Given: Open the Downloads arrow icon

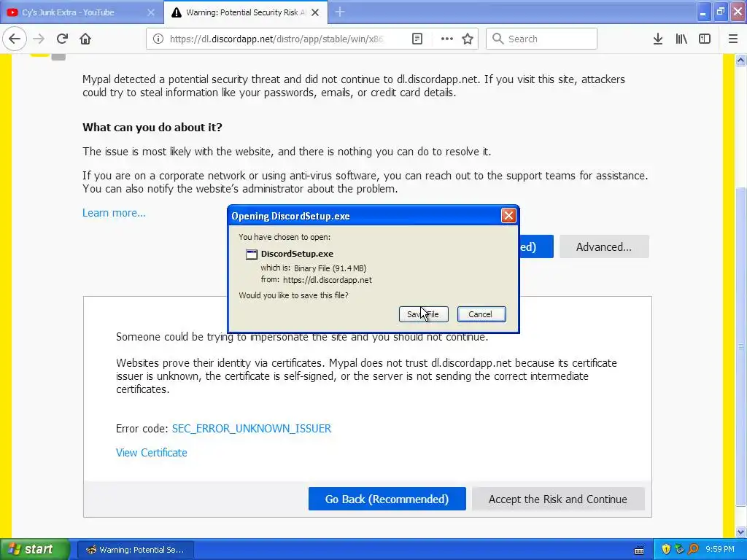Looking at the screenshot, I should (x=658, y=39).
